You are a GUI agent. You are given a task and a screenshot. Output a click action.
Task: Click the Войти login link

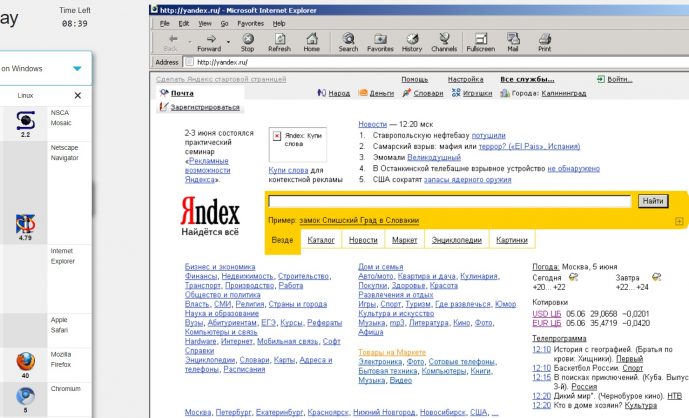tap(620, 79)
